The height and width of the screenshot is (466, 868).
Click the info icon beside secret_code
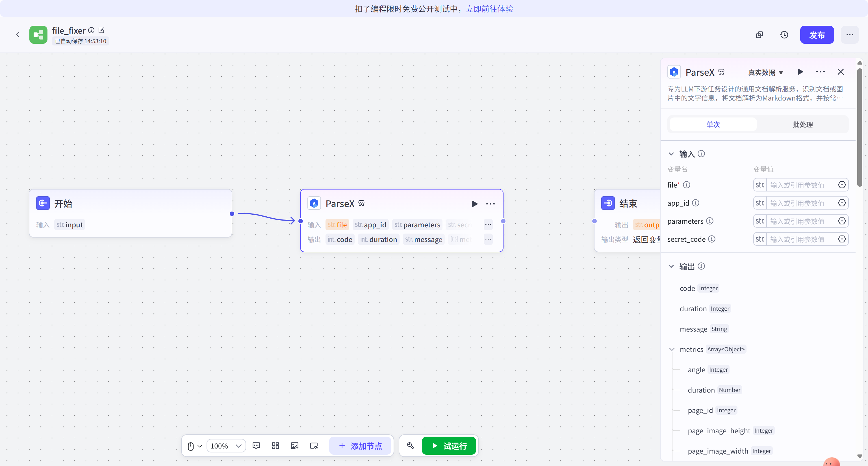[x=712, y=239]
